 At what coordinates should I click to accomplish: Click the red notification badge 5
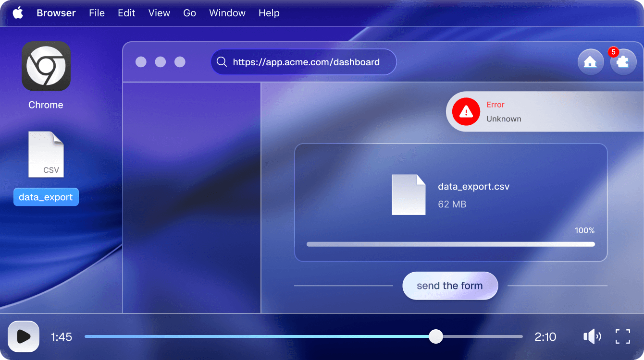click(613, 52)
